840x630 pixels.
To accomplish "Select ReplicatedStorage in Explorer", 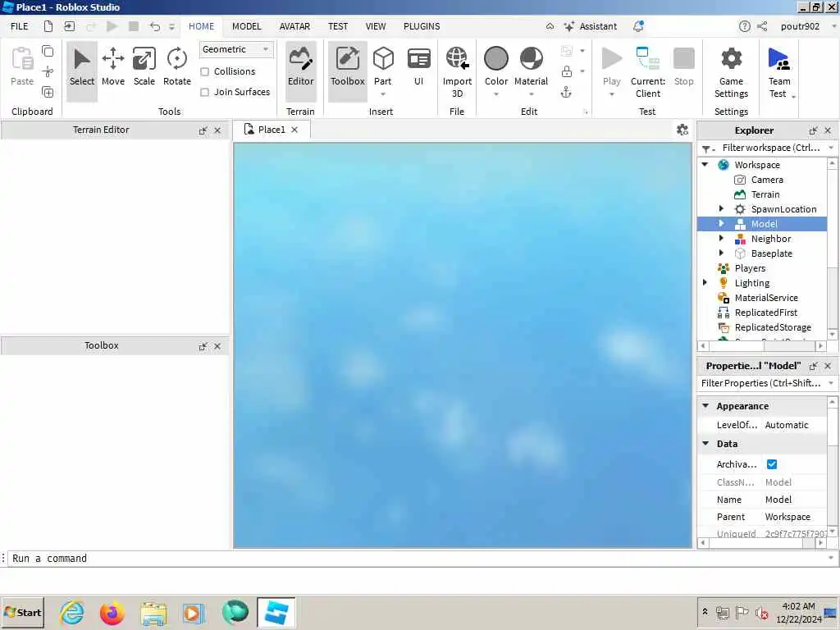I will (x=773, y=326).
